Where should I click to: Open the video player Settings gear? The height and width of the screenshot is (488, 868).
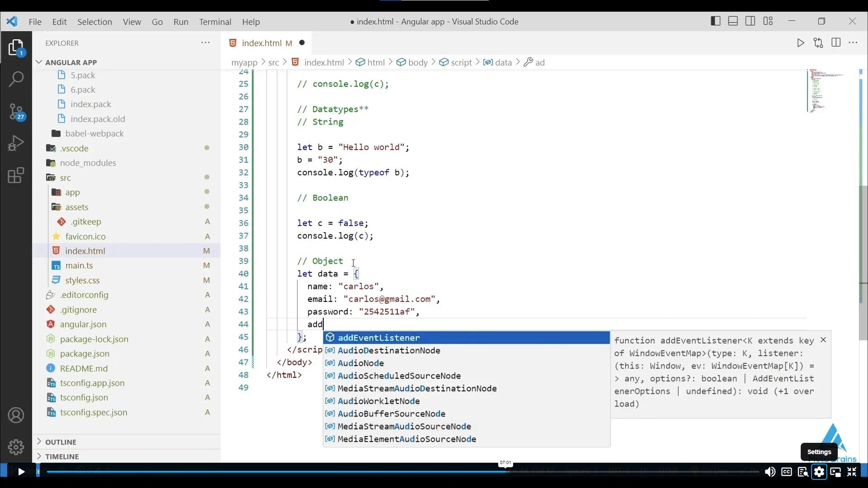coord(819,472)
